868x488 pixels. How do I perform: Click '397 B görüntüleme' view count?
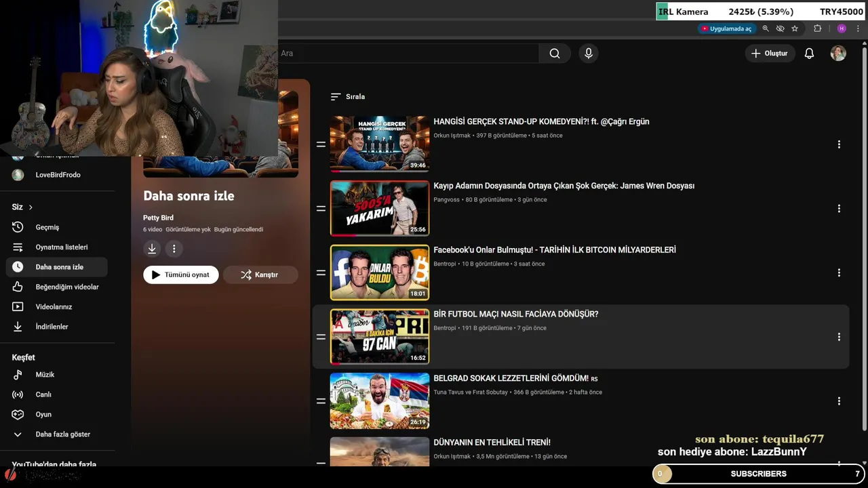tap(501, 136)
